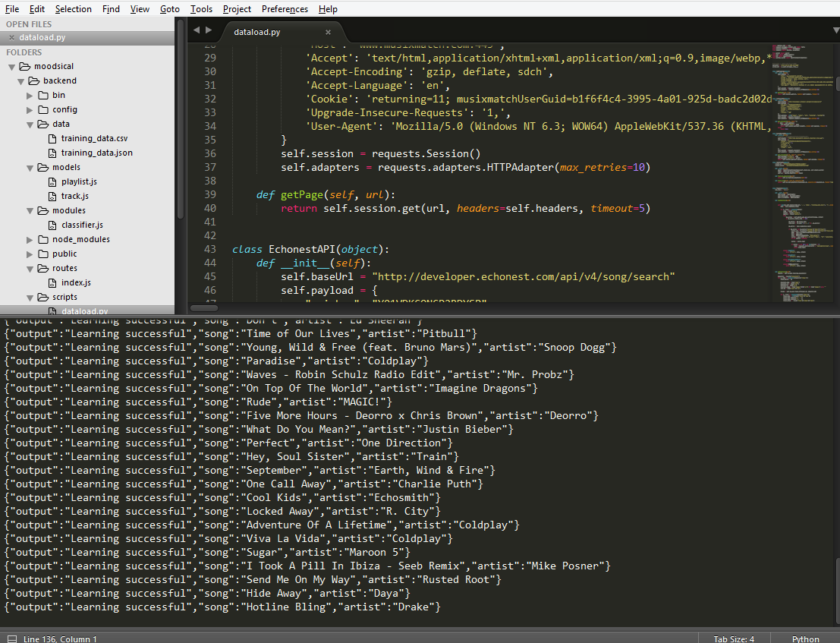Click the moodsical folder icon
This screenshot has height=643, width=840.
tap(24, 67)
